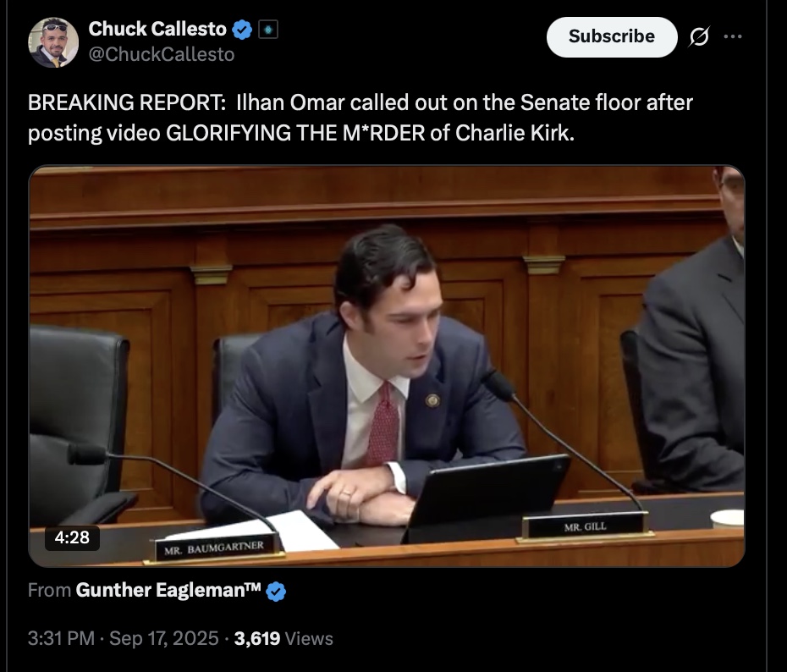Click the MR. GILL nameplate in video
The width and height of the screenshot is (787, 672).
click(x=586, y=527)
